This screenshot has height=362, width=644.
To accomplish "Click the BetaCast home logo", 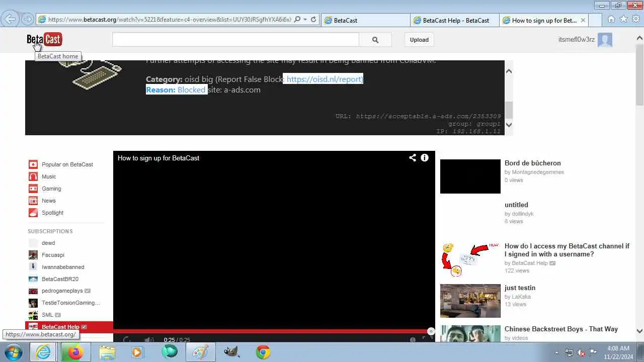I will (x=44, y=39).
